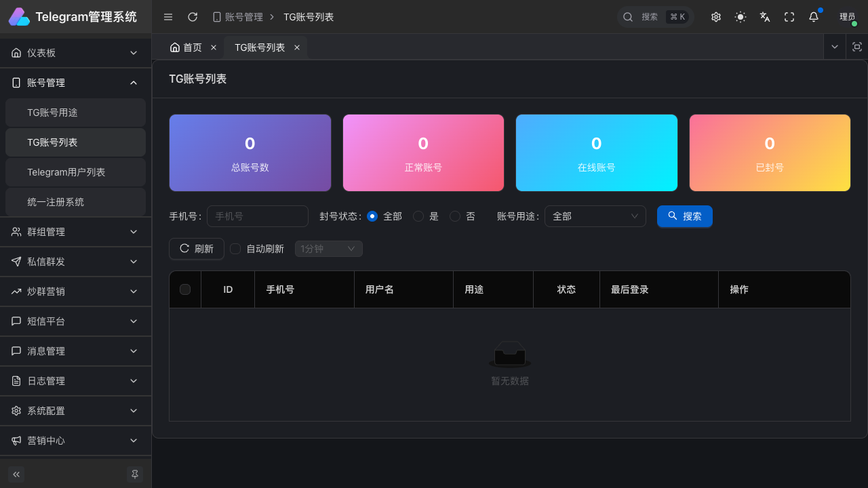
Task: Switch to the 首页 tab
Action: [x=186, y=47]
